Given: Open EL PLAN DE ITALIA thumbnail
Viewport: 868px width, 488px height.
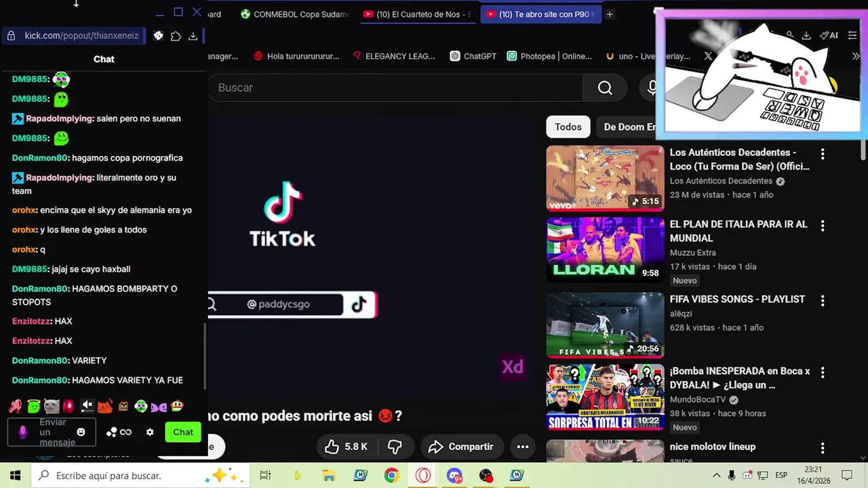Looking at the screenshot, I should tap(605, 250).
